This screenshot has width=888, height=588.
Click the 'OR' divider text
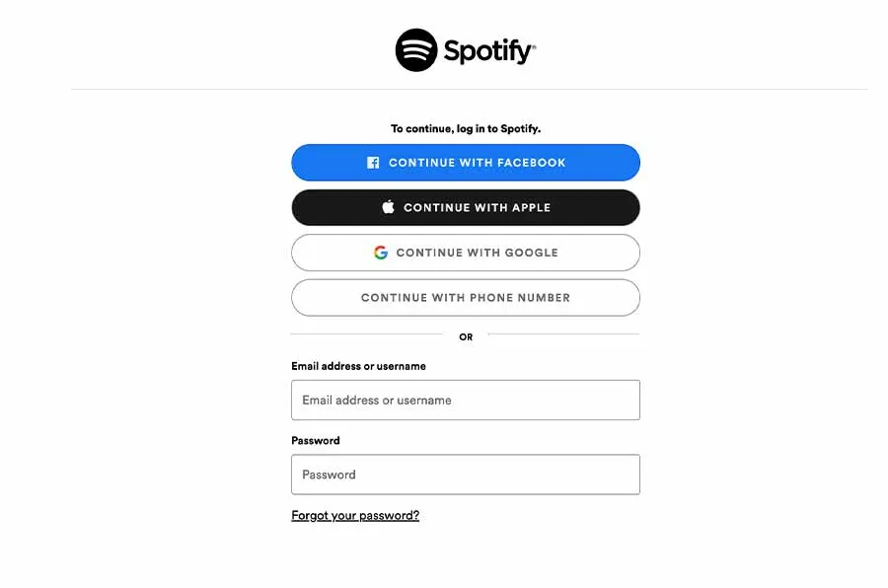click(x=466, y=337)
